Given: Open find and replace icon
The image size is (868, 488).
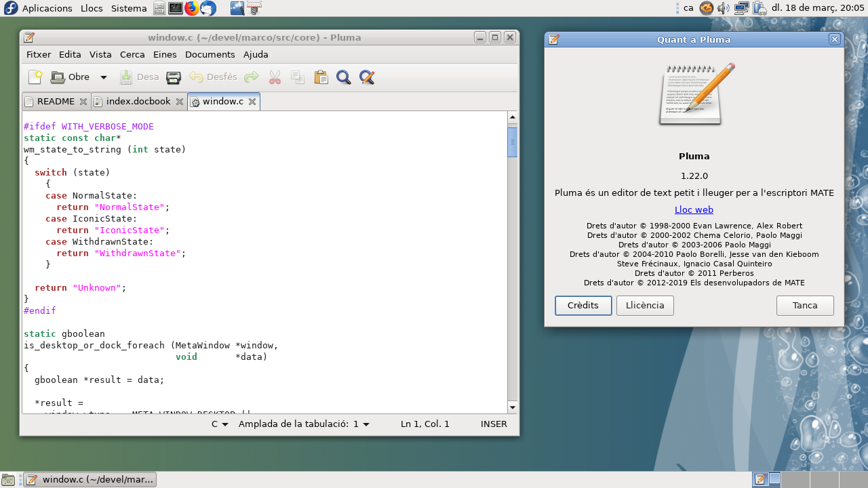Looking at the screenshot, I should click(x=367, y=77).
